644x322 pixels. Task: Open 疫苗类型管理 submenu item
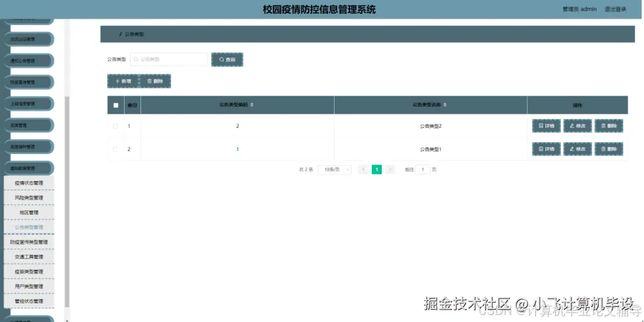(29, 272)
